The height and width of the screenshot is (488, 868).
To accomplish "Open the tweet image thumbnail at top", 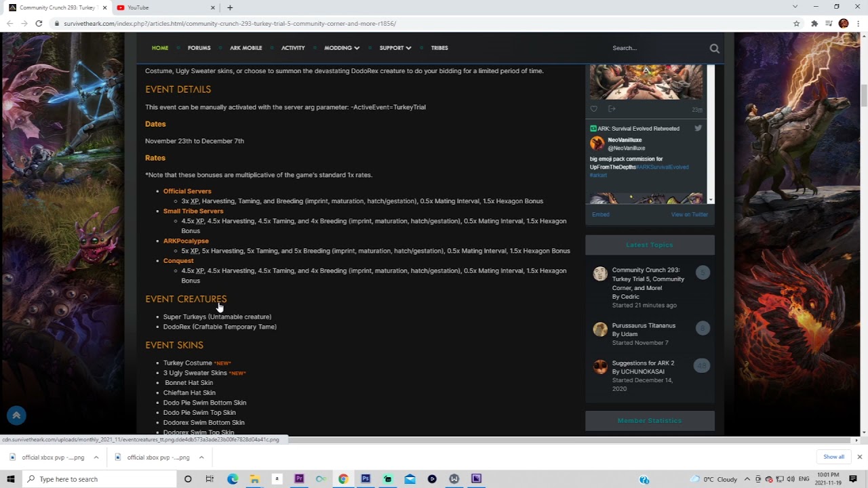I will (646, 82).
